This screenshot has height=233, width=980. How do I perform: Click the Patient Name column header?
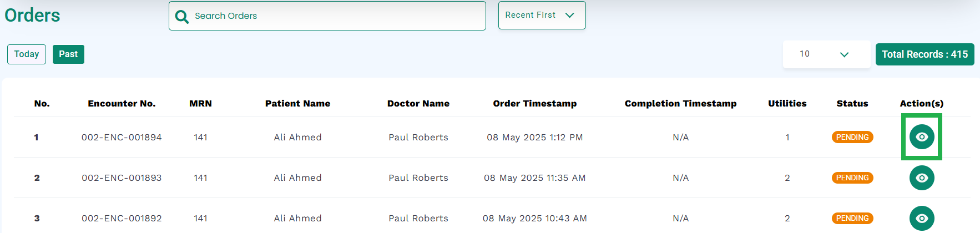[297, 103]
